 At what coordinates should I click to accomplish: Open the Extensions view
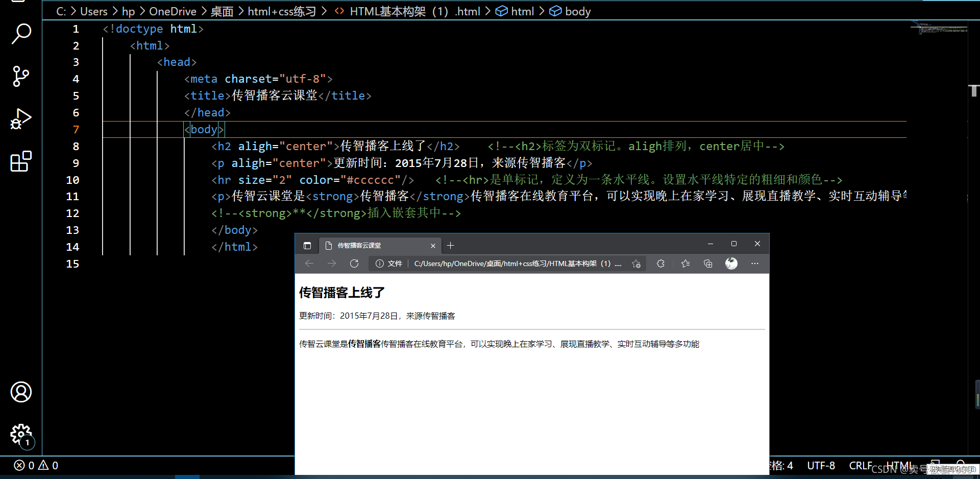(21, 161)
